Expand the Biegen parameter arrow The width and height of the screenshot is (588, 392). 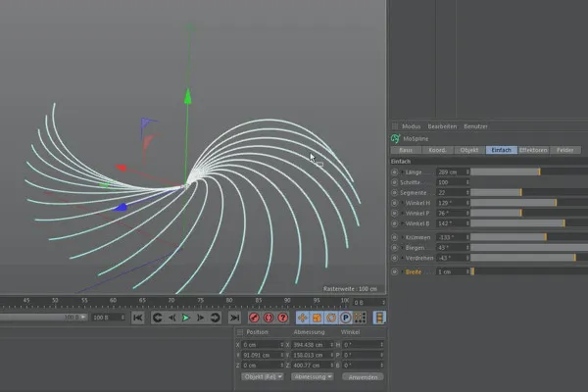[x=403, y=248]
